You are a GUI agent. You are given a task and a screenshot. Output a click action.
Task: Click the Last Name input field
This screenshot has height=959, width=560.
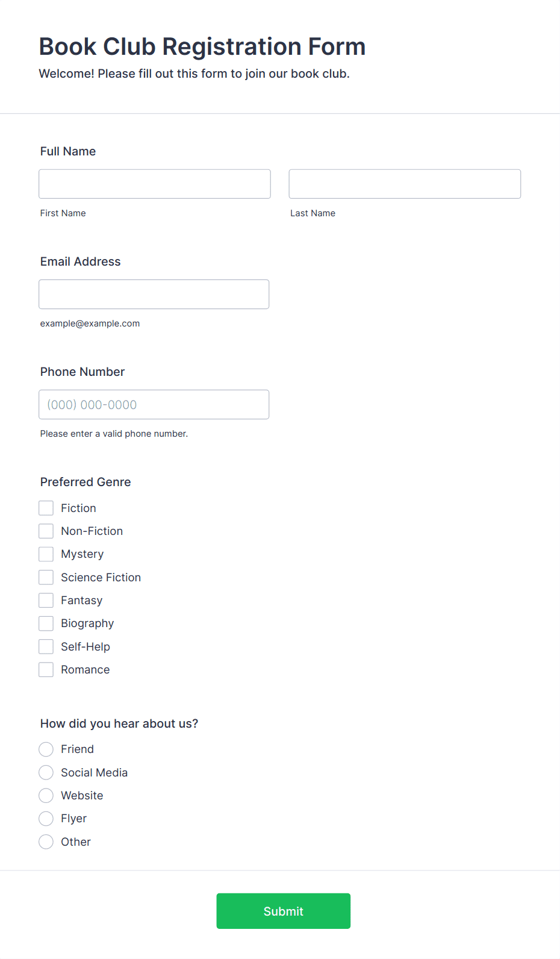[404, 184]
